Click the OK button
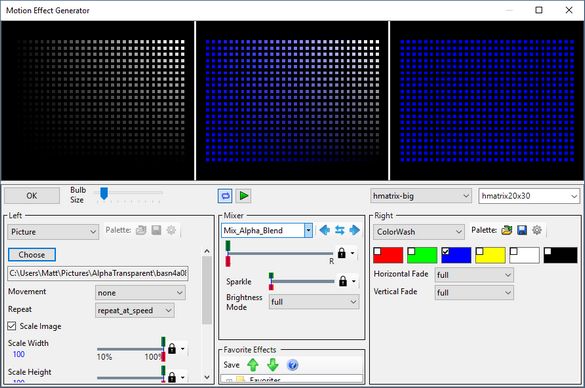The image size is (585, 388). pyautogui.click(x=32, y=195)
